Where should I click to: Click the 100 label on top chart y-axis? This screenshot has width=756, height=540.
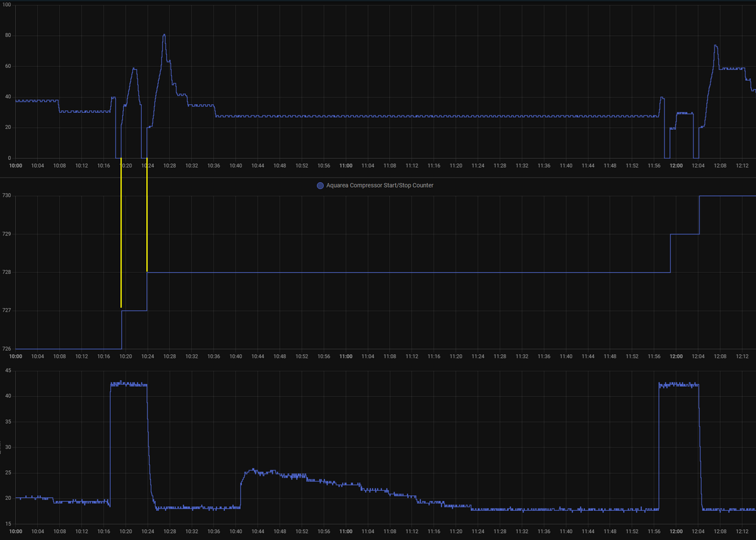pyautogui.click(x=8, y=5)
